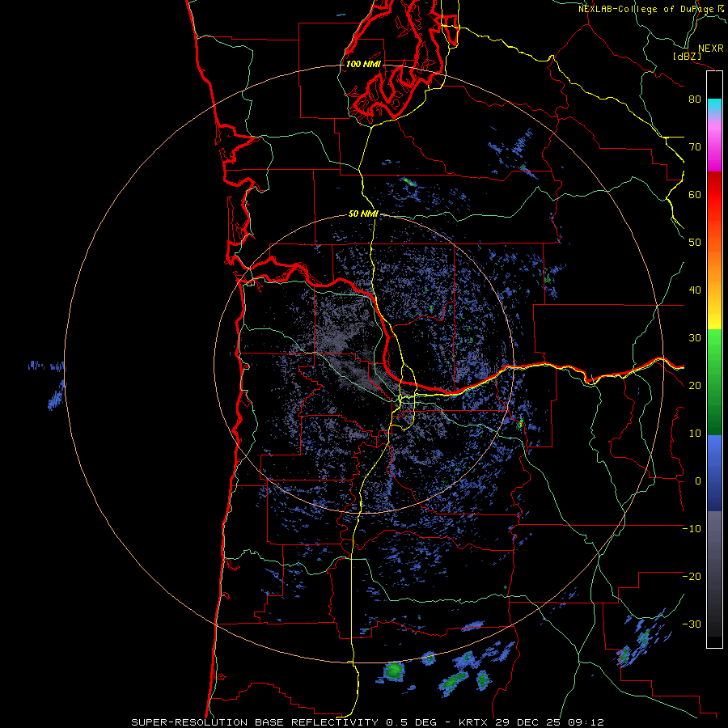This screenshot has height=728, width=728.
Task: Select the 50 tick on the dBZ color scale
Action: pos(695,243)
